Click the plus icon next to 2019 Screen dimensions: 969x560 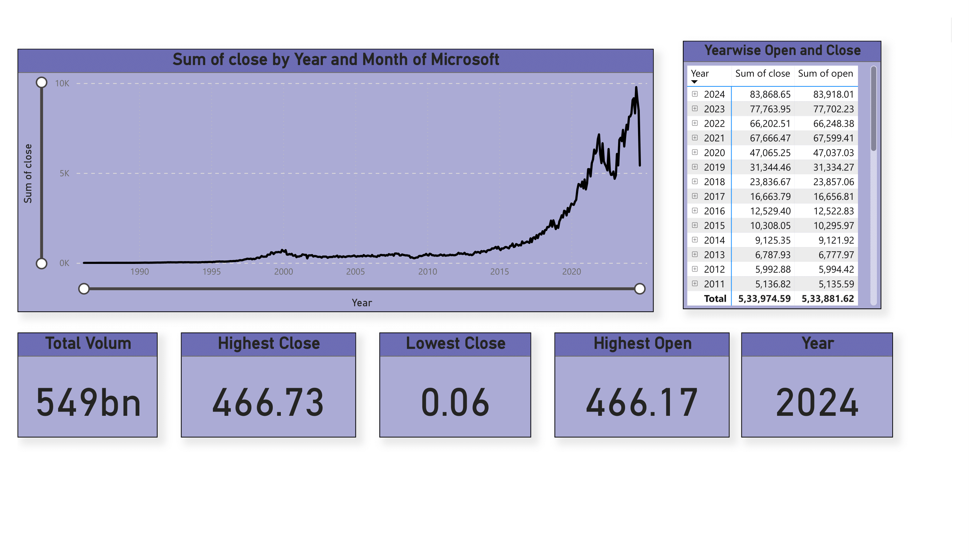pos(694,167)
